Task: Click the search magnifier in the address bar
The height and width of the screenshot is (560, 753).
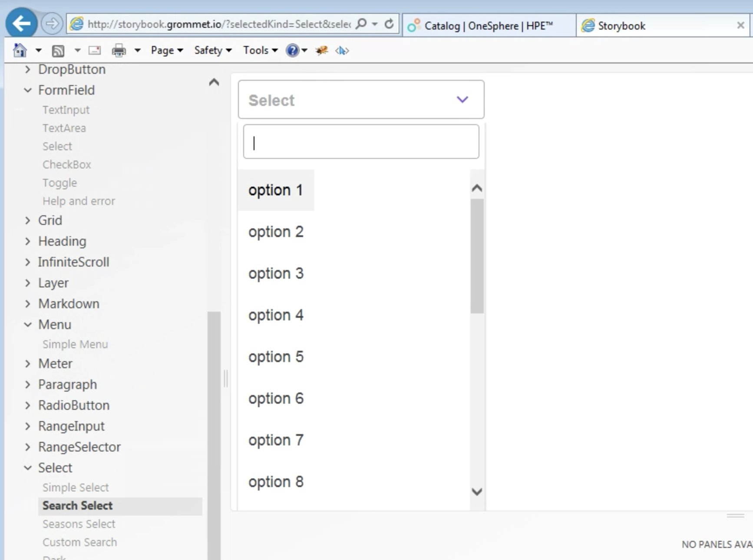Action: click(x=360, y=24)
